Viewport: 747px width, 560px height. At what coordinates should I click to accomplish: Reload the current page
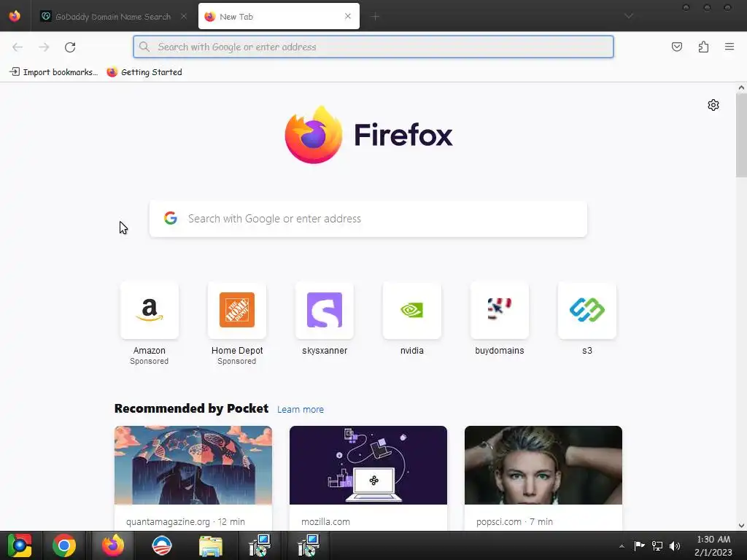70,47
